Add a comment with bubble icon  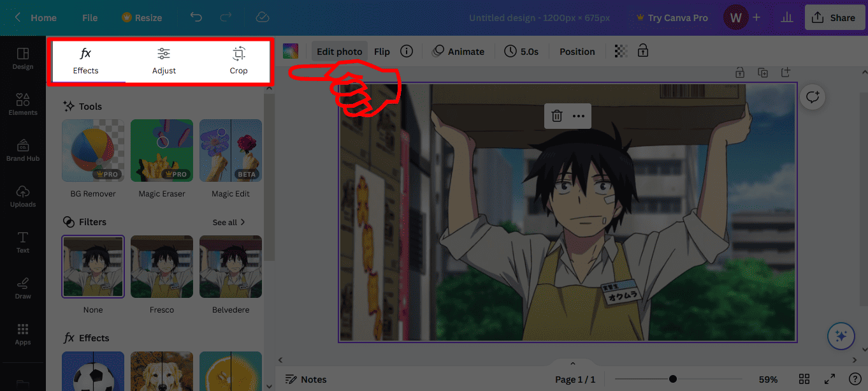click(813, 98)
